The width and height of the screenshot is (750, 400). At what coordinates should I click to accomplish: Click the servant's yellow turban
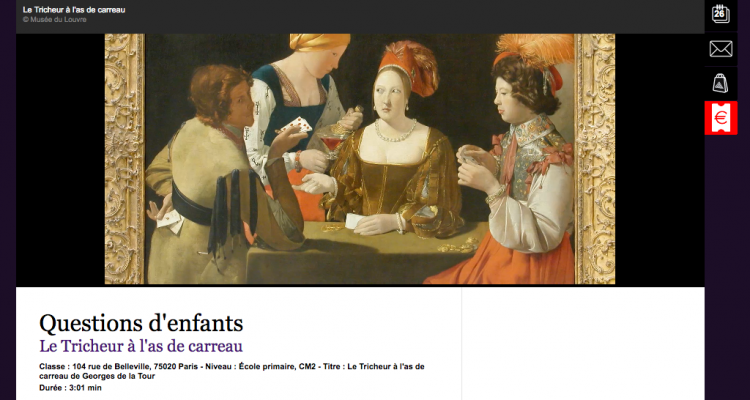320,42
